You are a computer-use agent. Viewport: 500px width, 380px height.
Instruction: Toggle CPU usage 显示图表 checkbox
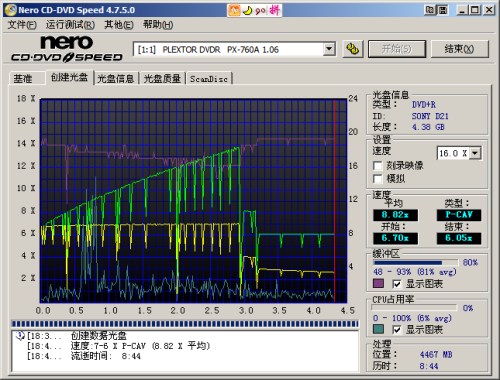[397, 330]
